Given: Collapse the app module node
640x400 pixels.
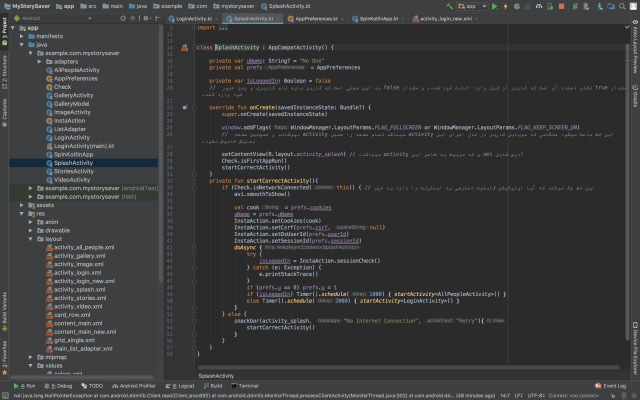Looking at the screenshot, I should [13, 28].
